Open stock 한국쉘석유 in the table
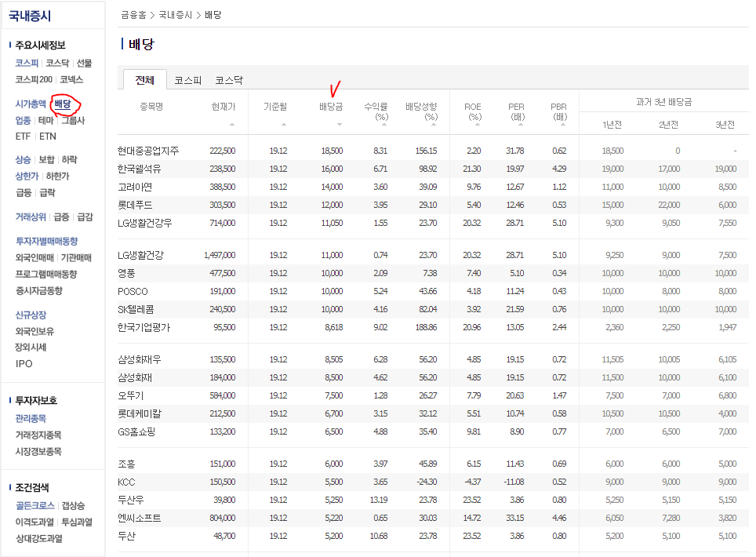 (140, 169)
